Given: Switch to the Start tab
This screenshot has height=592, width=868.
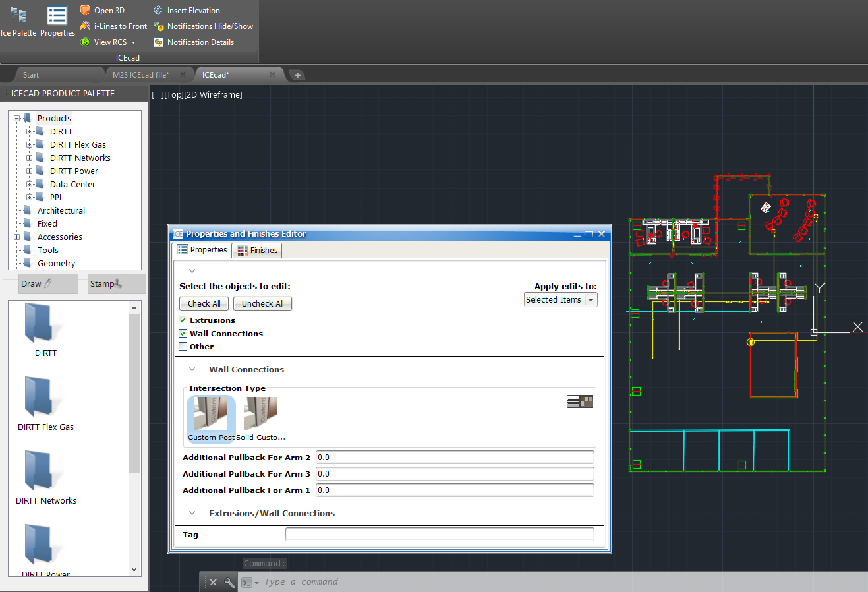Looking at the screenshot, I should (x=31, y=75).
